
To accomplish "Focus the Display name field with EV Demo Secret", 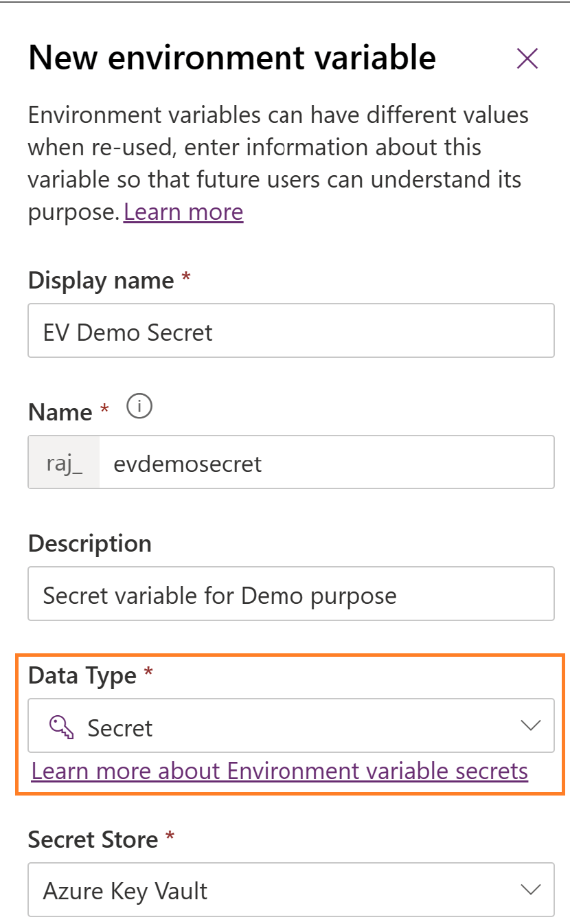I will 291,330.
